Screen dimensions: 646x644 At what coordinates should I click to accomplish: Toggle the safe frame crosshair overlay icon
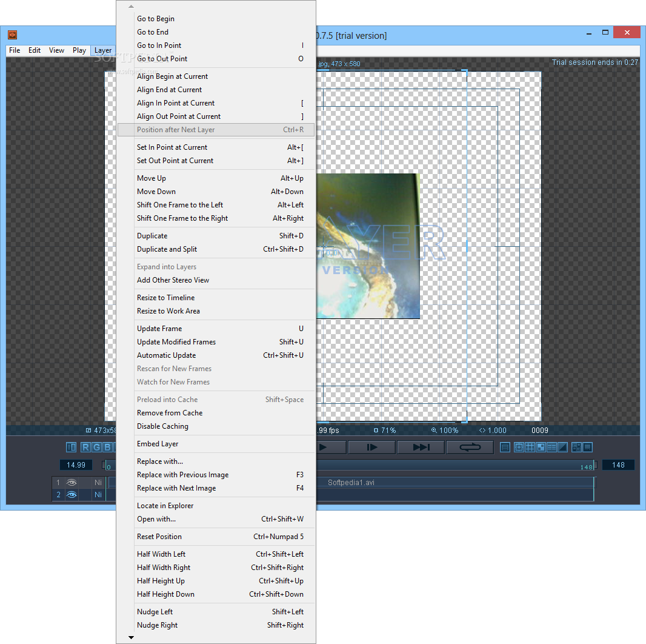pos(519,448)
